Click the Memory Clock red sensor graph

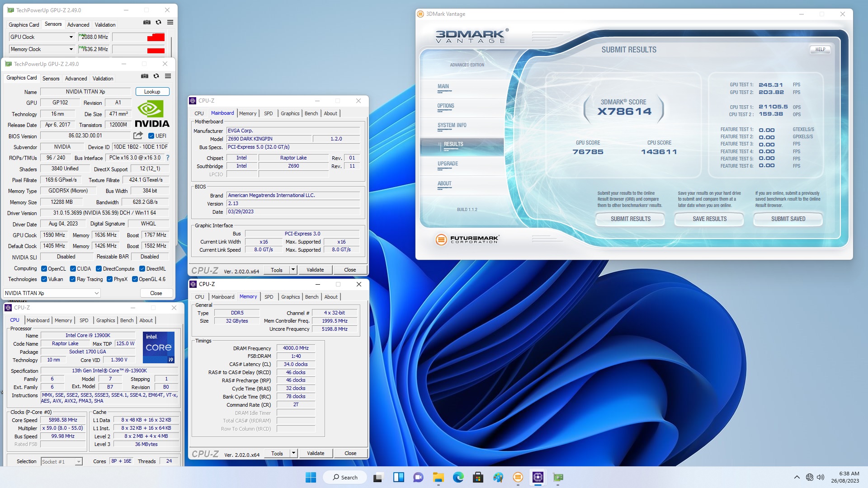tap(138, 49)
